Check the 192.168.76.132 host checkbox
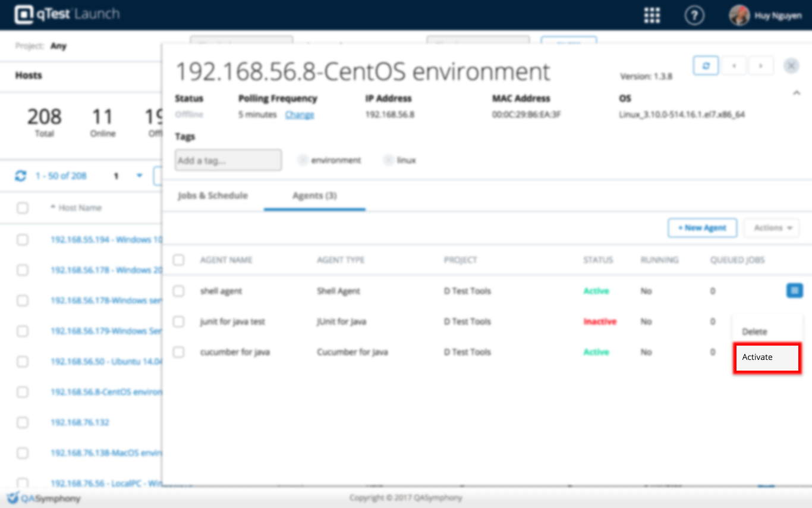This screenshot has height=508, width=812. (x=23, y=422)
